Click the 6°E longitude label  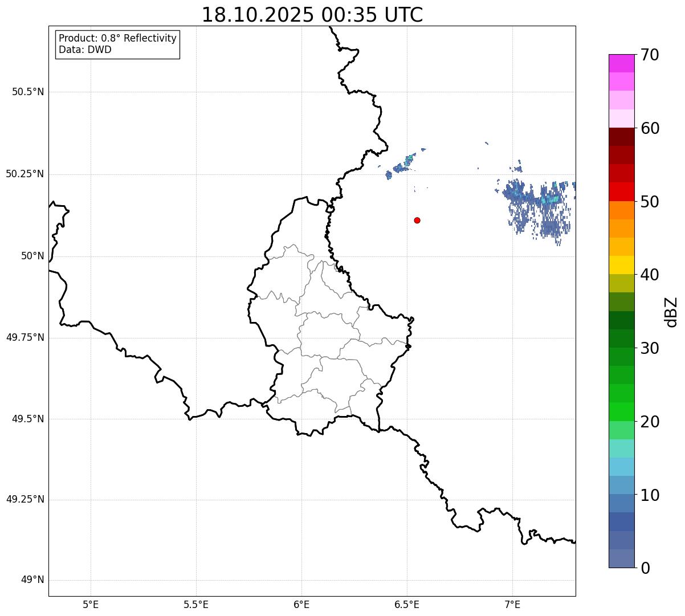pos(301,605)
